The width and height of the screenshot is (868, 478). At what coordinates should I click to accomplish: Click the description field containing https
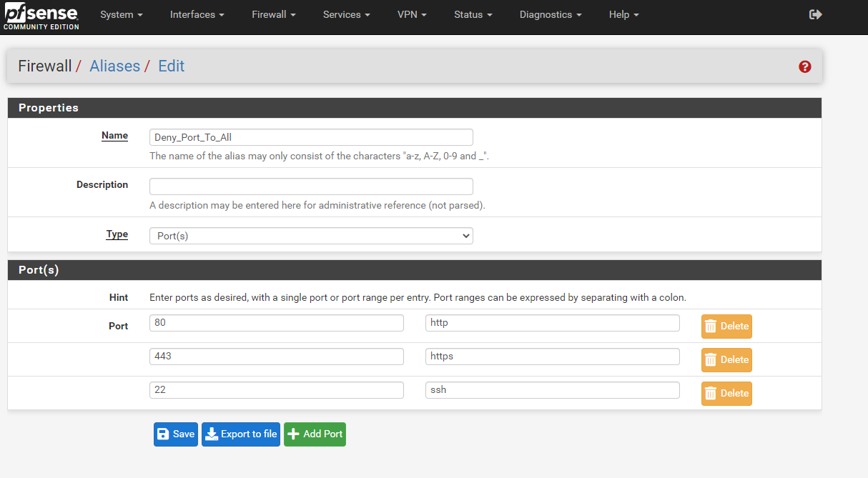553,357
